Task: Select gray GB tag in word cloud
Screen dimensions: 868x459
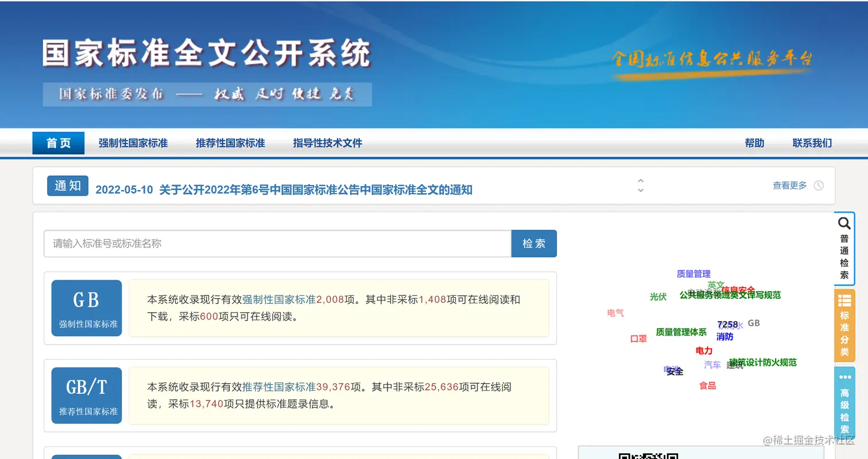Action: click(754, 323)
